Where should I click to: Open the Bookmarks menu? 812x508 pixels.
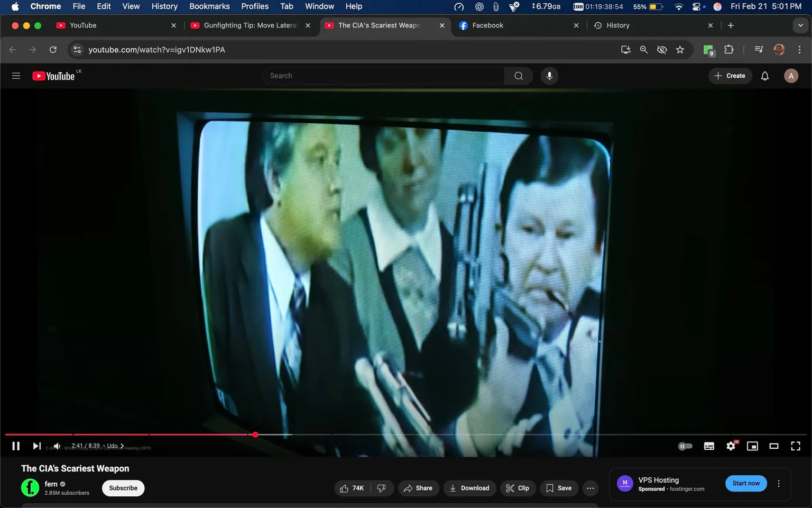click(x=209, y=6)
